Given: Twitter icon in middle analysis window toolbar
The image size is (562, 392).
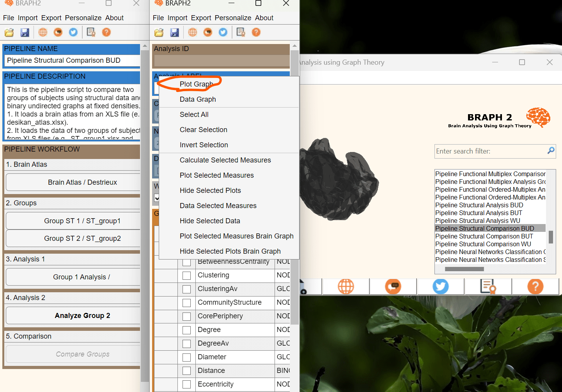Looking at the screenshot, I should (x=223, y=32).
